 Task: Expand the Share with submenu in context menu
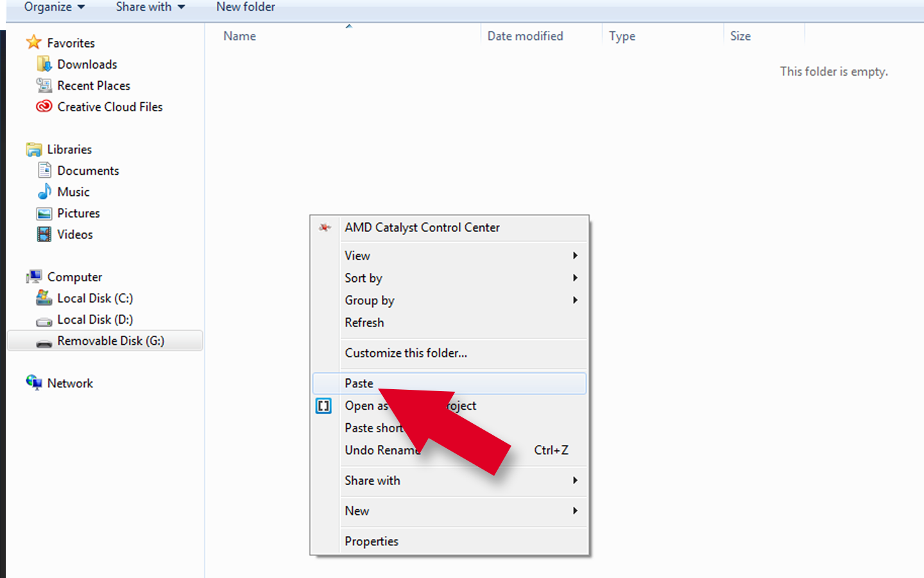449,480
